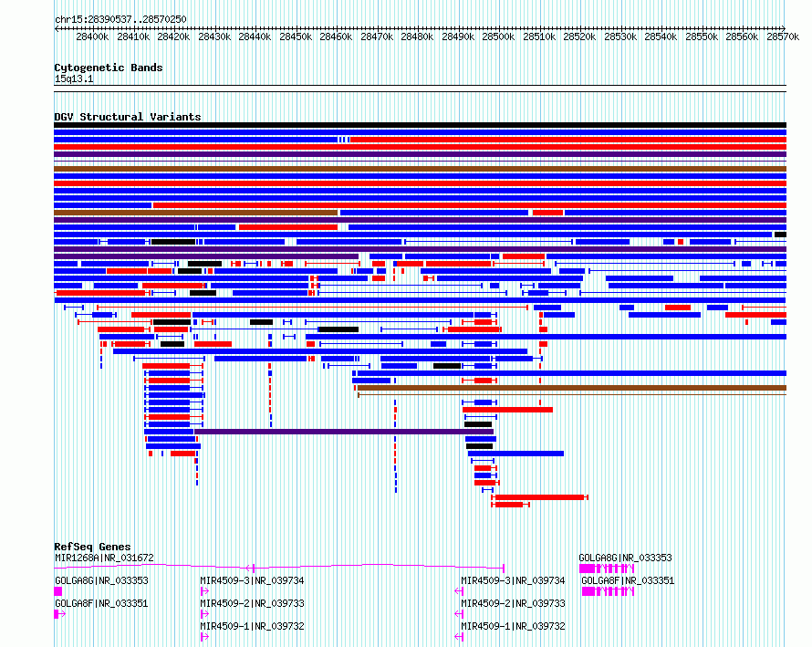This screenshot has width=812, height=647.
Task: Click the 28440k ruler label
Action: (x=255, y=37)
